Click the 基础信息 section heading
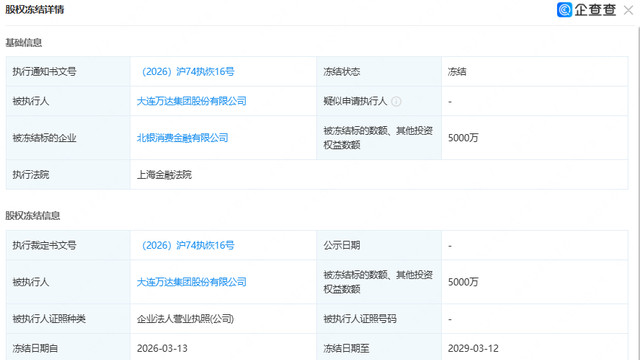Image resolution: width=640 pixels, height=360 pixels. [x=24, y=42]
